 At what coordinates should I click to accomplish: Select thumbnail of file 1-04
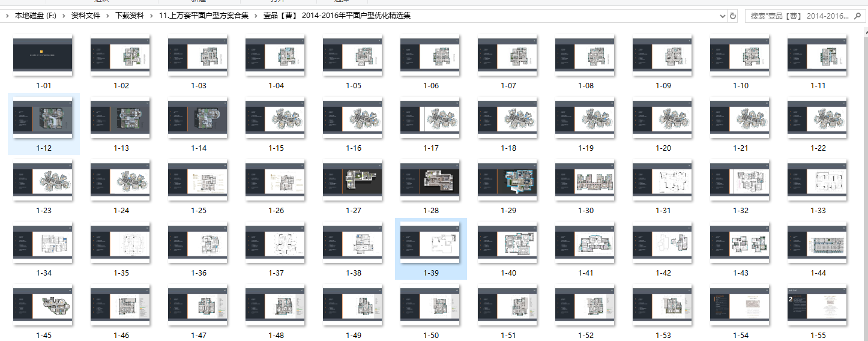click(275, 55)
